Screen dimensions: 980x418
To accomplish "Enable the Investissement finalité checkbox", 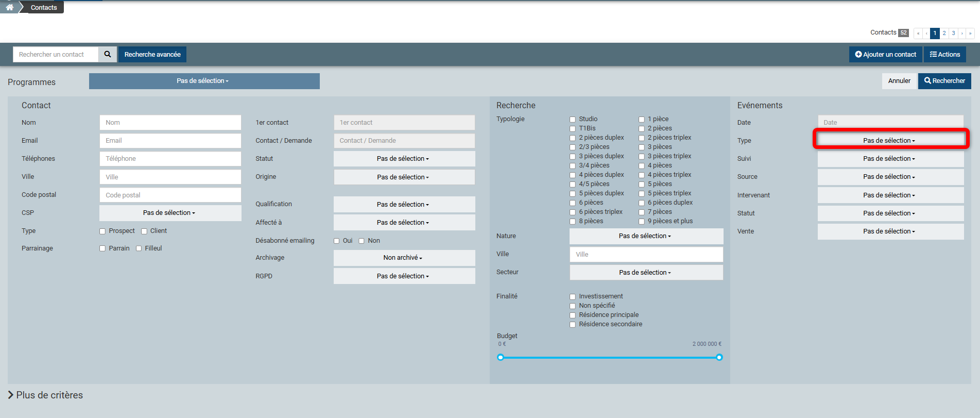I will coord(573,297).
